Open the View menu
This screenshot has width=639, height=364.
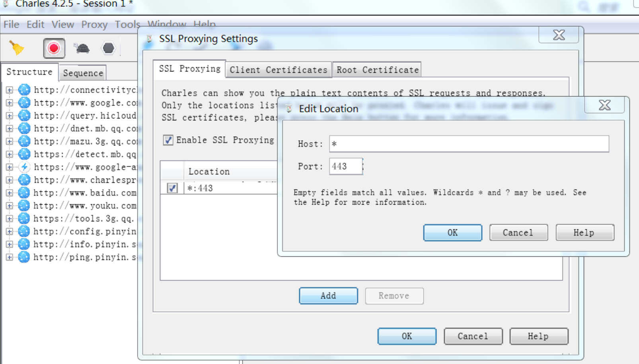[x=62, y=25]
